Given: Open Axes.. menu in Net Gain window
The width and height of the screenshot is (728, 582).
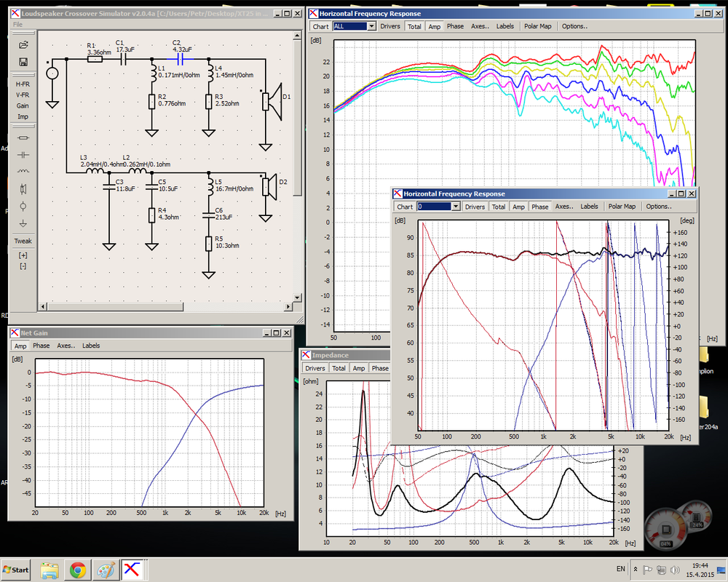Looking at the screenshot, I should point(66,346).
